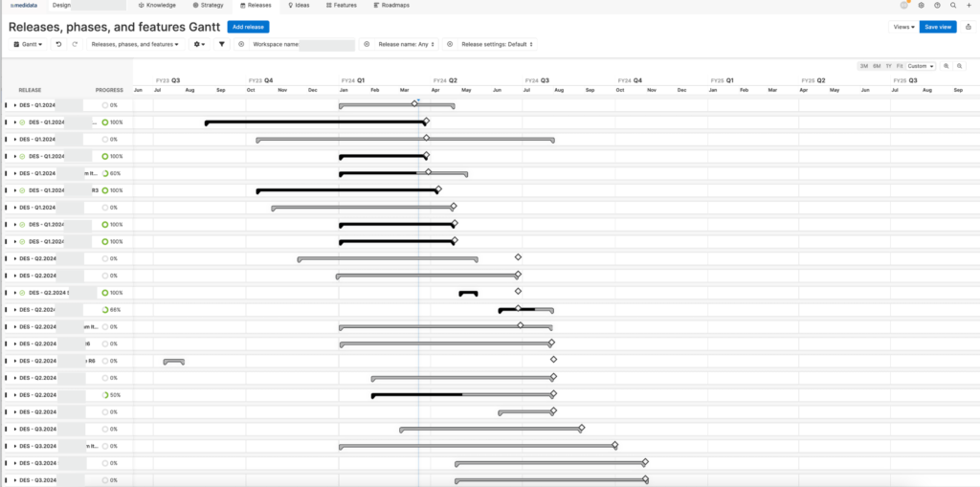Screen dimensions: 980x487
Task: Expand the first DES - Q1.2024 release row
Action: [x=15, y=105]
